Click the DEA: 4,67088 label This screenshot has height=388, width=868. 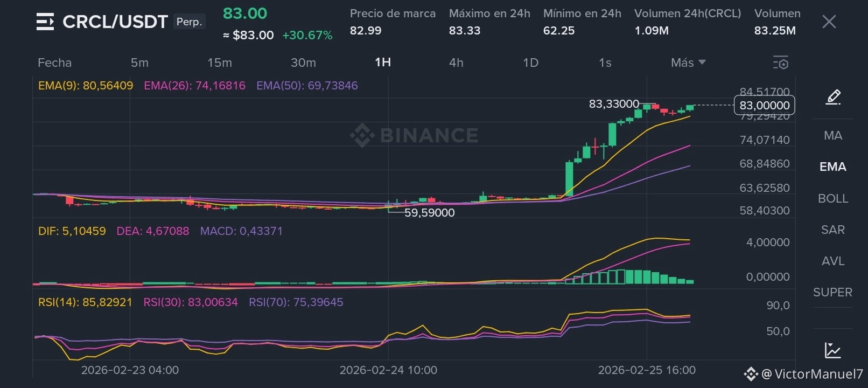(x=153, y=231)
